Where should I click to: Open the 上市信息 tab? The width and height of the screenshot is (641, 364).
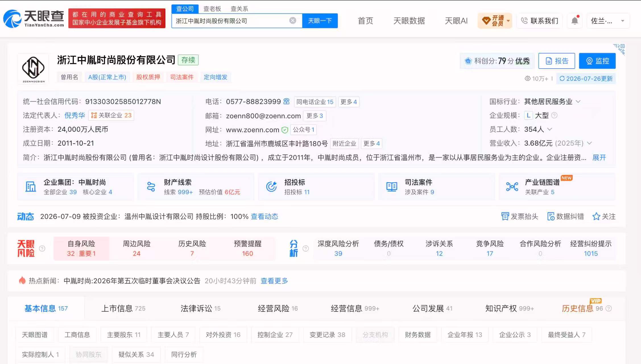point(123,309)
